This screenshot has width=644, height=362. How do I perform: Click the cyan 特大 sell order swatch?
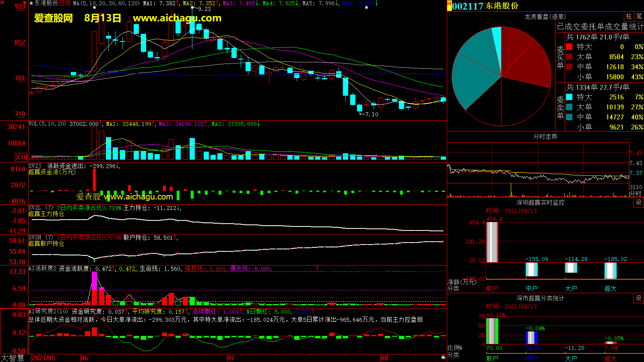[x=569, y=97]
